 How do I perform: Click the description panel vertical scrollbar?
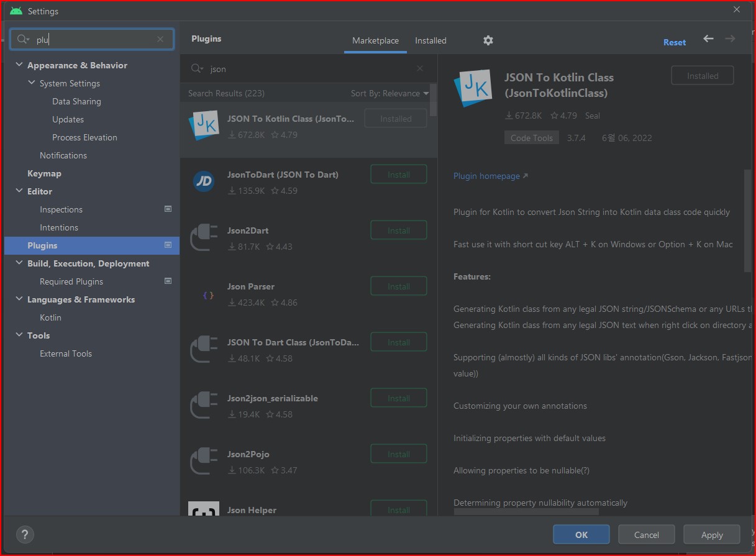(x=747, y=221)
